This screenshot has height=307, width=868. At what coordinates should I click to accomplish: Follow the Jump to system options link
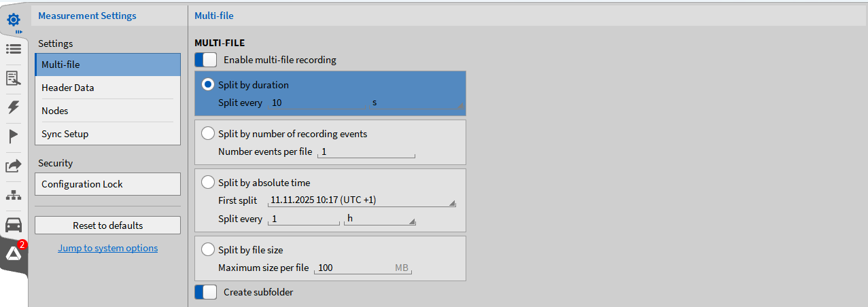(107, 248)
